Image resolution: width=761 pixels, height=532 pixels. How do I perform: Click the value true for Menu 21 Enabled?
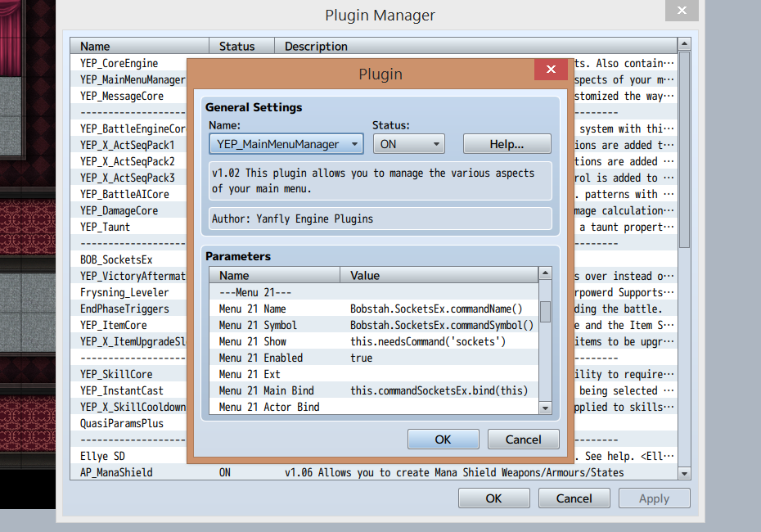[362, 358]
